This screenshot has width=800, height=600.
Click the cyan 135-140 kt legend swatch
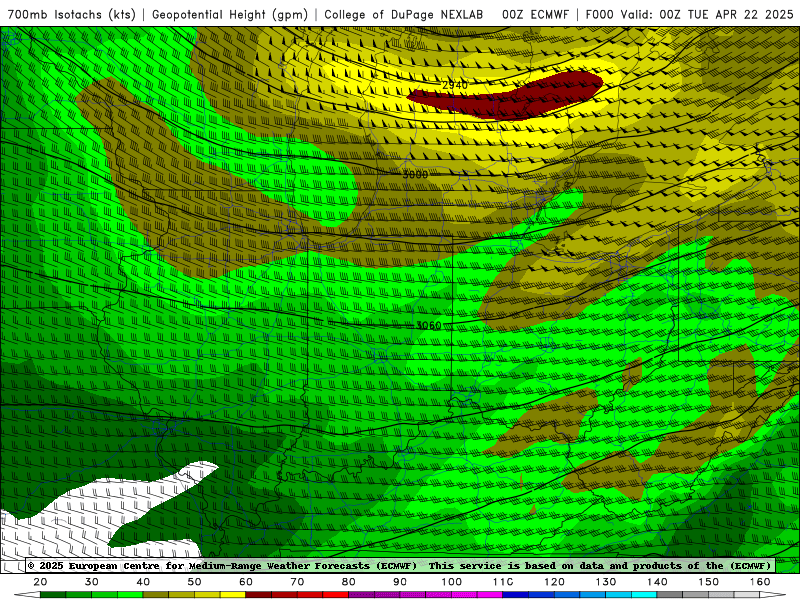pos(644,595)
